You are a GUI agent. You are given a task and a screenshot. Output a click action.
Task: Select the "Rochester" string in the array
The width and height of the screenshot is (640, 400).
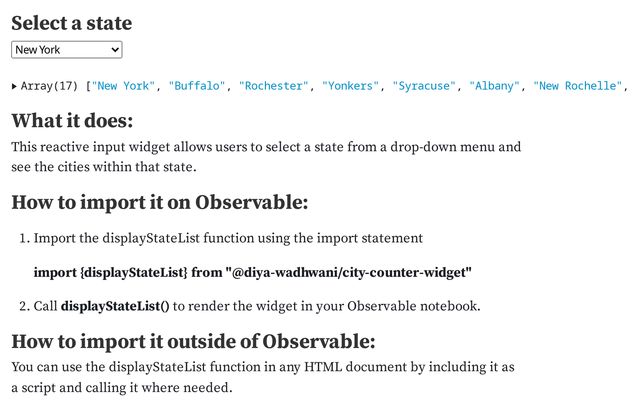pos(275,86)
